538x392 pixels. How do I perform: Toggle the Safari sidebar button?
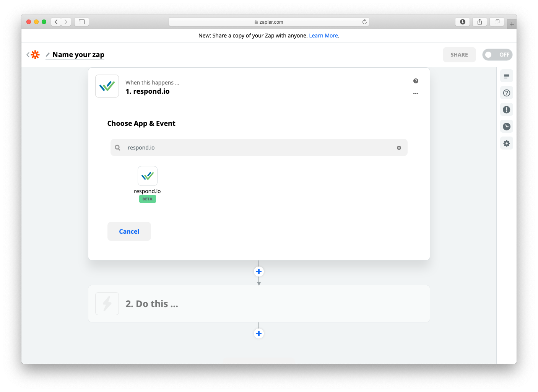click(81, 22)
